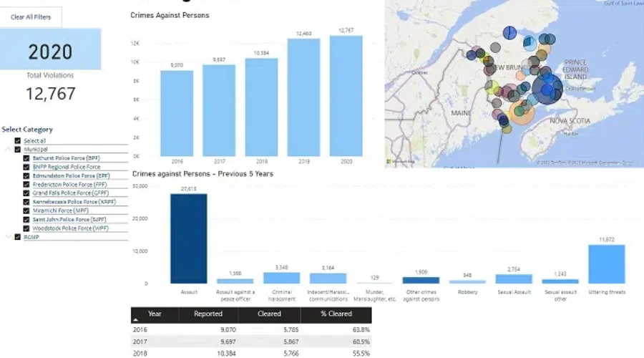Click the large orange map bubble

click(522, 112)
